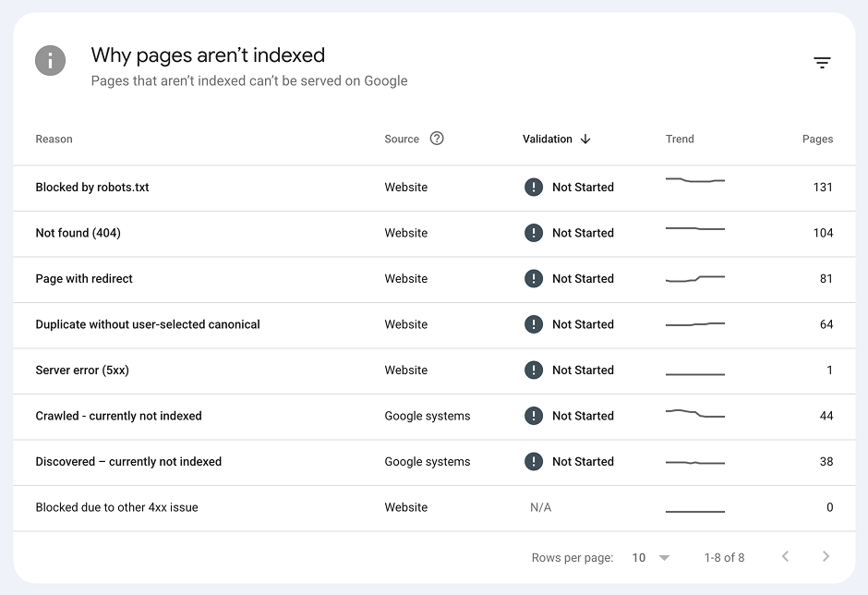Image resolution: width=868 pixels, height=595 pixels.
Task: Click the Not Started icon for robots.txt row
Action: tap(534, 188)
